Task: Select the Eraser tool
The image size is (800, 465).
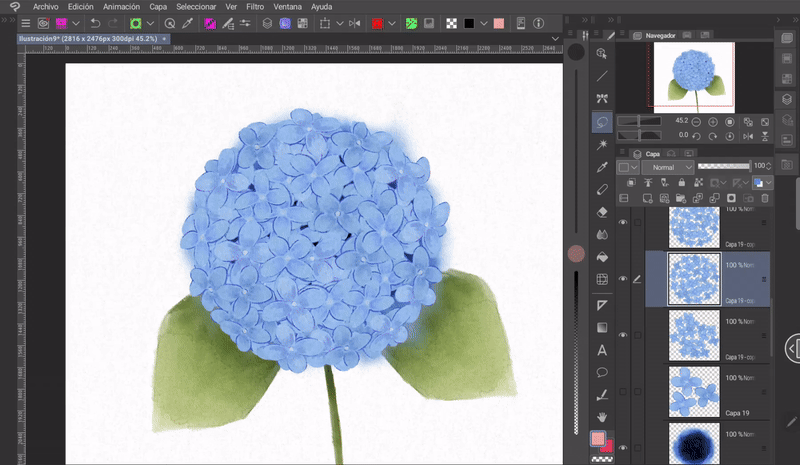Action: [x=602, y=212]
